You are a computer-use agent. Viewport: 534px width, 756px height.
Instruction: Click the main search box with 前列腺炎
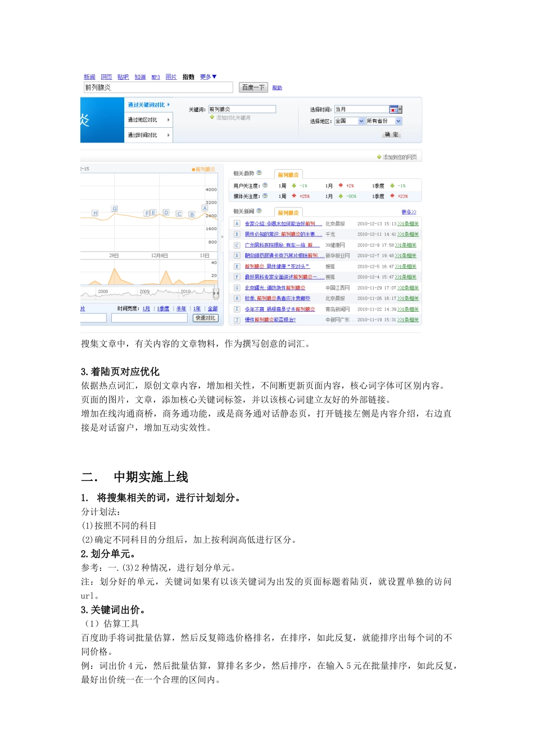tap(158, 87)
